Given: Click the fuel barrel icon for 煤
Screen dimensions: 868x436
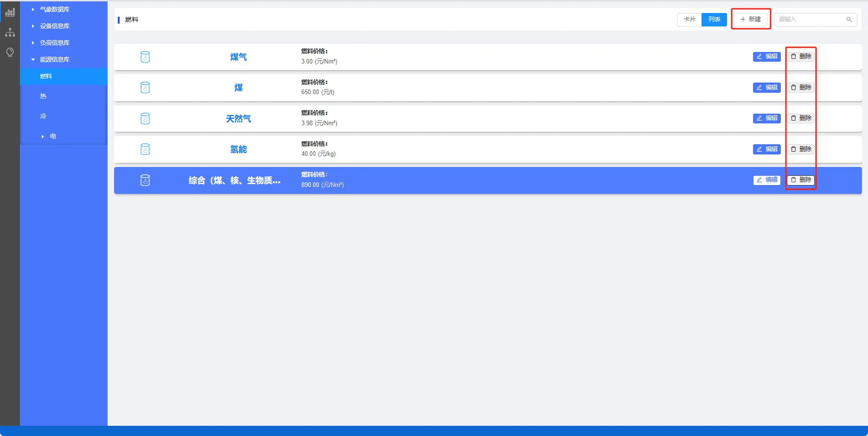Looking at the screenshot, I should point(145,88).
